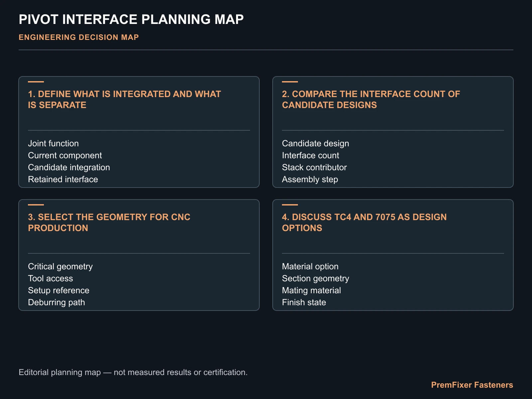Click the 'Assembly step' item
Screen dimensions: 532x399
(x=310, y=179)
